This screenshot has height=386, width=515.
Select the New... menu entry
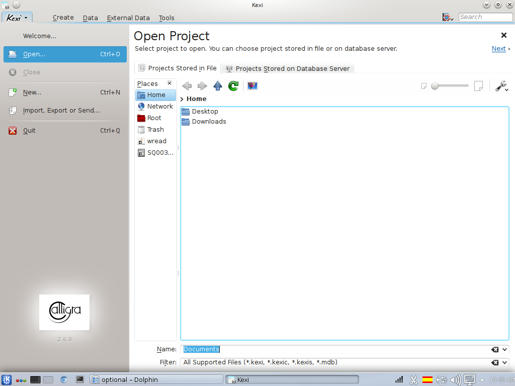tap(65, 92)
